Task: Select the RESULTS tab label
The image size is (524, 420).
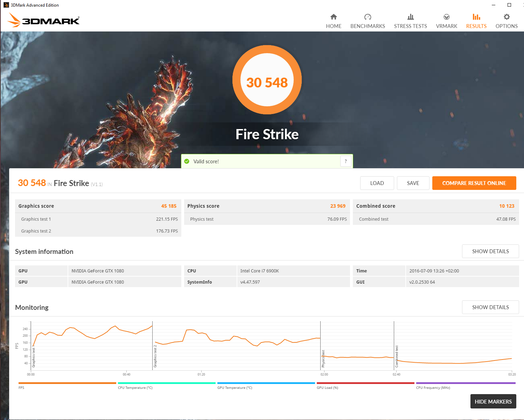Action: click(476, 26)
